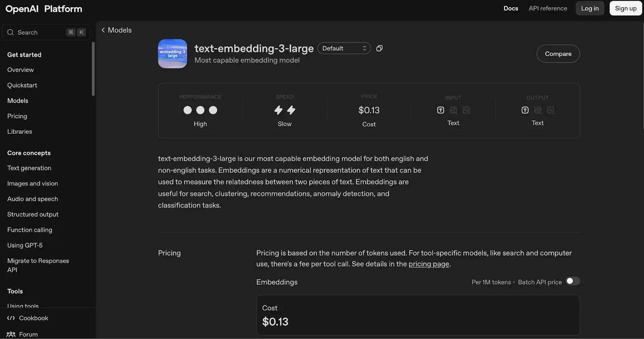The height and width of the screenshot is (339, 644).
Task: Click the Forum people icon
Action: tap(11, 334)
